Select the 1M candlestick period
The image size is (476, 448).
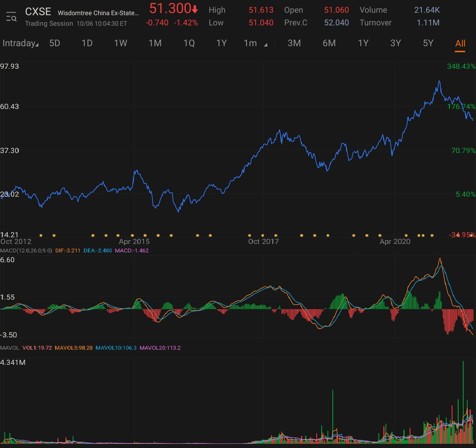point(155,43)
